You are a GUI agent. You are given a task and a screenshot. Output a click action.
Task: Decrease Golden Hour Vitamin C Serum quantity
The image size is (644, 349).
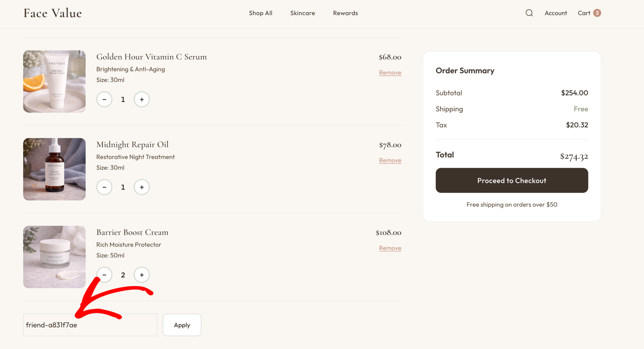104,99
